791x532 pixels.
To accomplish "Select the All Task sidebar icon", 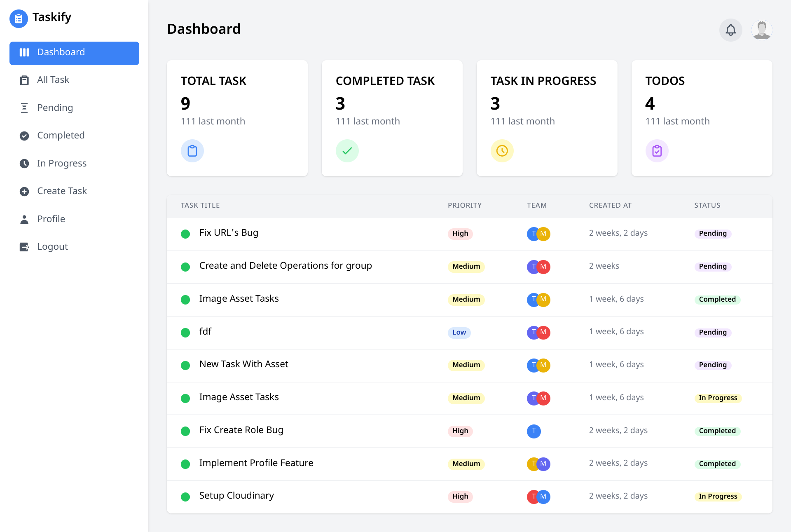I will (x=25, y=80).
